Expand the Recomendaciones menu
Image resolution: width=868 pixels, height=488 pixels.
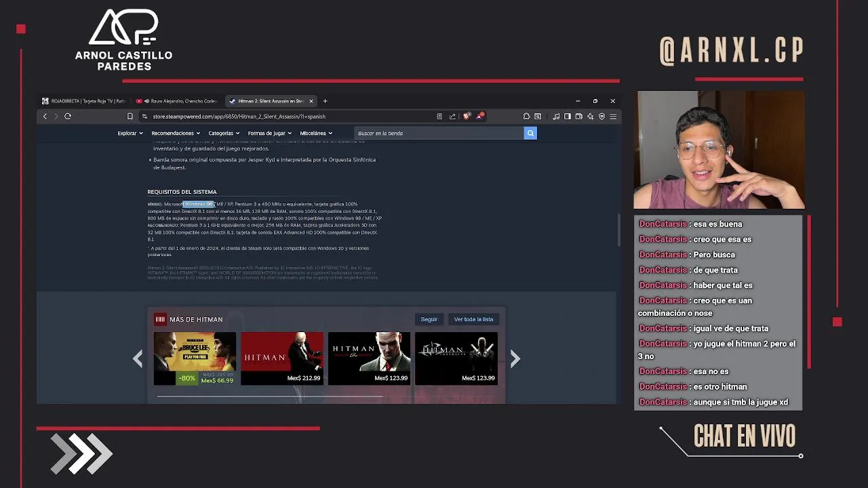click(x=176, y=134)
